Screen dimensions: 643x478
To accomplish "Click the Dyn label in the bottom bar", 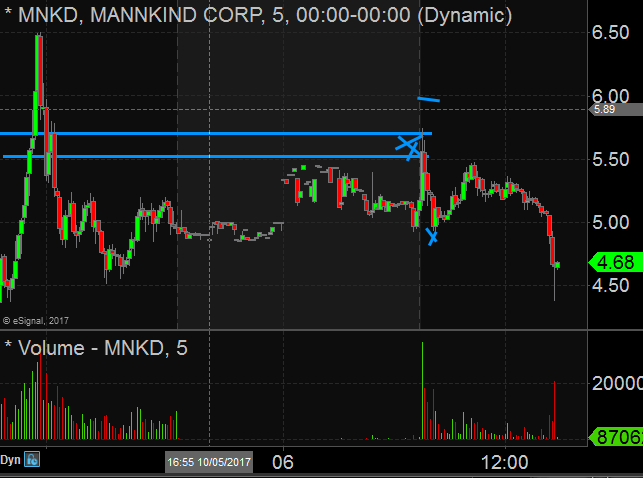I will click(10, 460).
